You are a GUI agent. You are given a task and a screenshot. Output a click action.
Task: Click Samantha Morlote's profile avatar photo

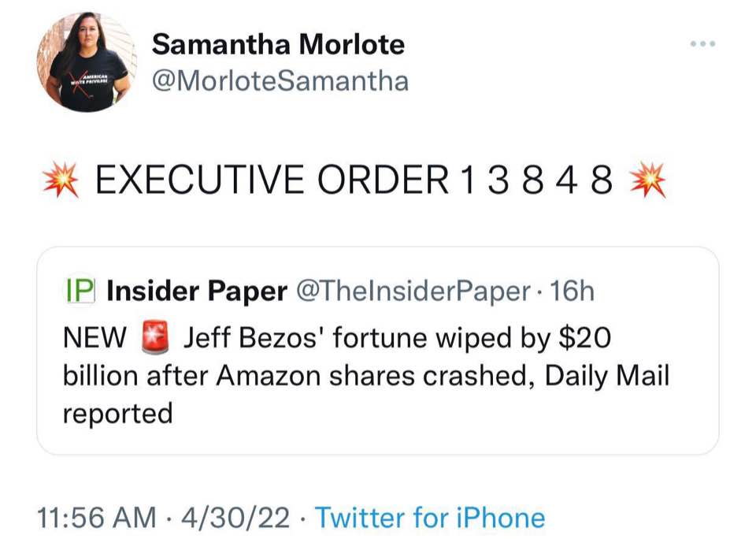point(87,61)
